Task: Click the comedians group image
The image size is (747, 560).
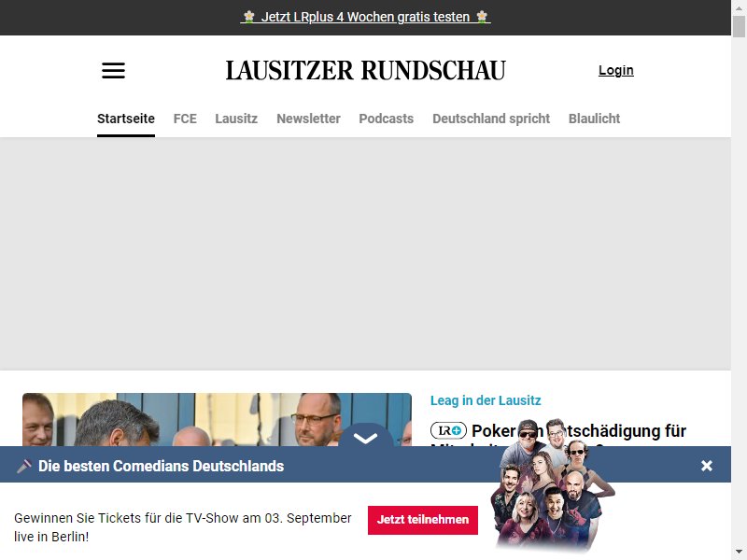Action: coord(553,484)
